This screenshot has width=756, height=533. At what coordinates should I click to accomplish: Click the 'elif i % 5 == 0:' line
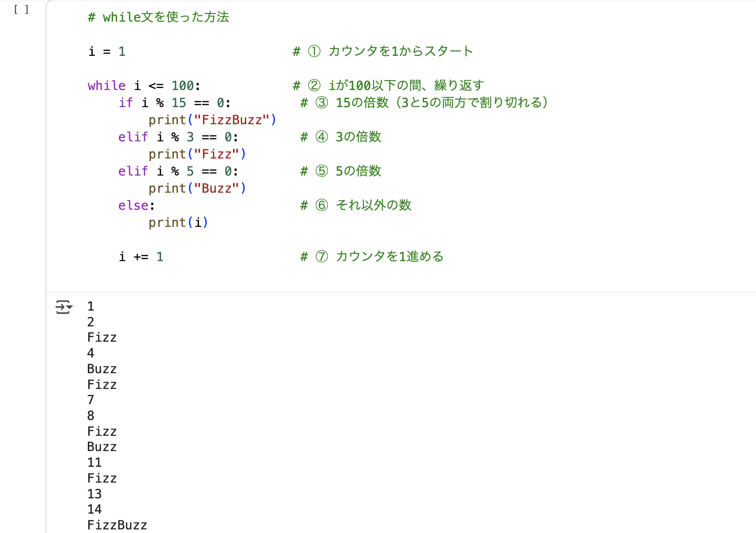(x=178, y=171)
